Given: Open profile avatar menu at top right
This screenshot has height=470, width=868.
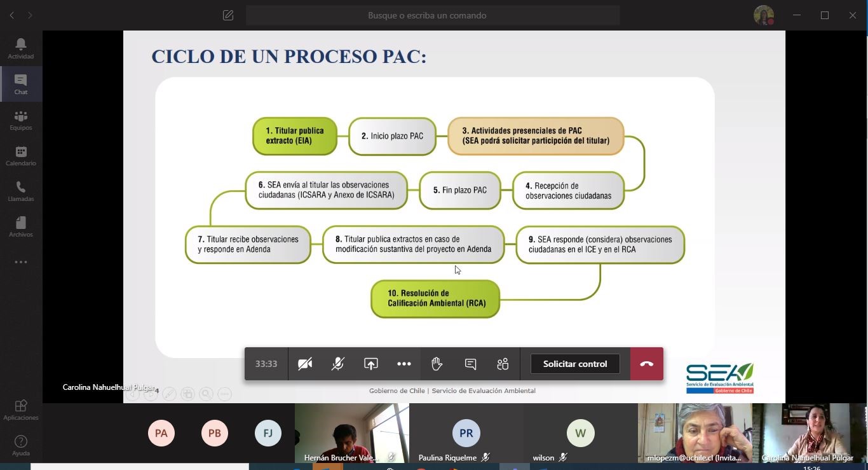Looking at the screenshot, I should click(x=763, y=15).
